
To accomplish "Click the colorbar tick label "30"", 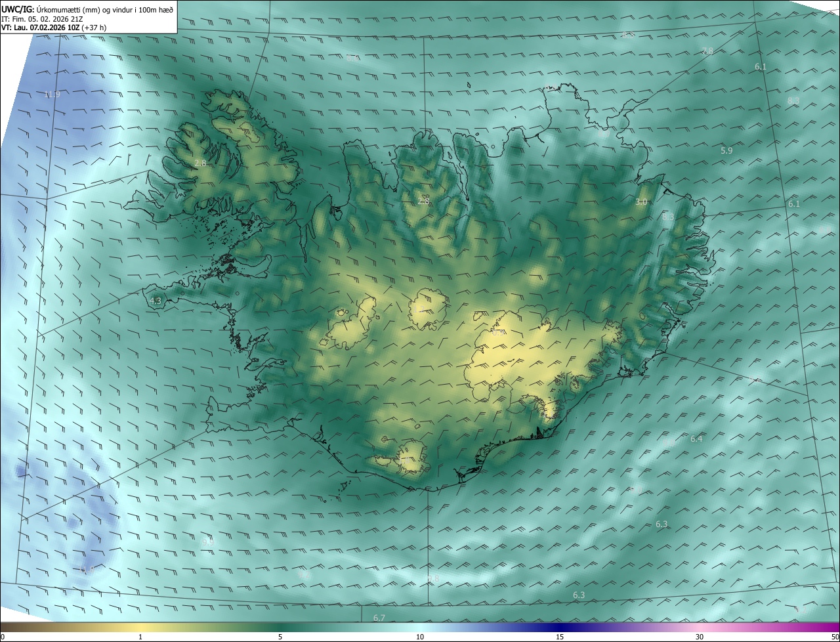I will [700, 637].
